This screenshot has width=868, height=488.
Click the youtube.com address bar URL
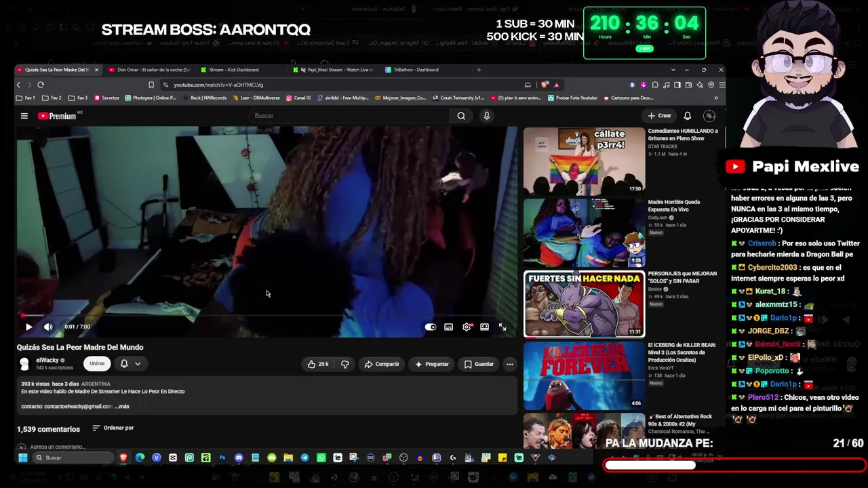[x=218, y=85]
